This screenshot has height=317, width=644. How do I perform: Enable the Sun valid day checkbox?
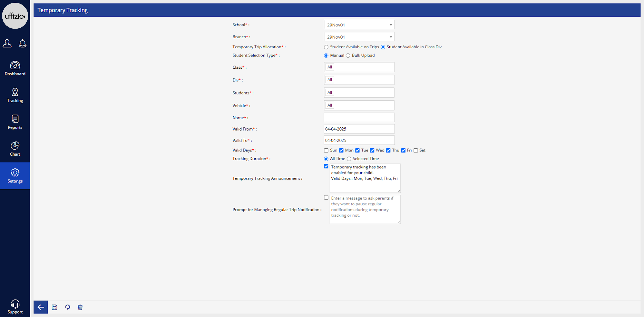pos(326,150)
